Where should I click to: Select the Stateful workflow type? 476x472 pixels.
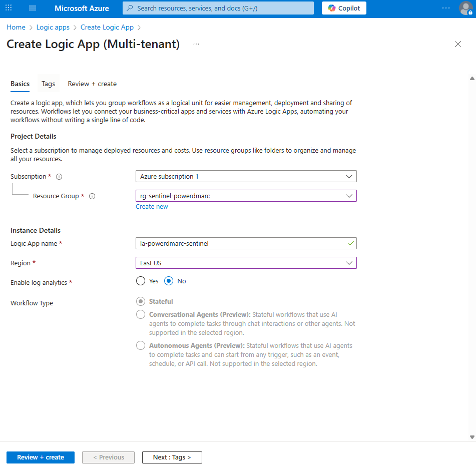(141, 301)
